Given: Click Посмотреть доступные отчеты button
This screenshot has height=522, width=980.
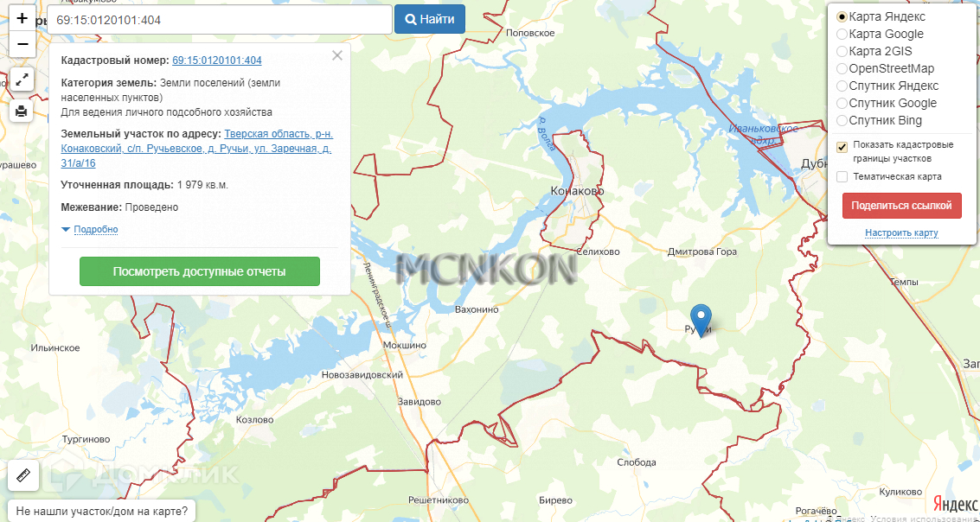Looking at the screenshot, I should click(x=200, y=271).
